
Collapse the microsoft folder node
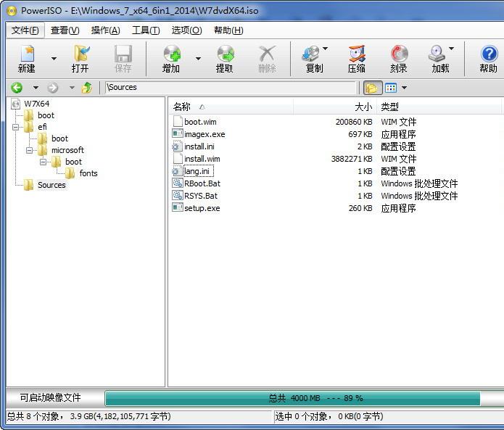point(29,150)
